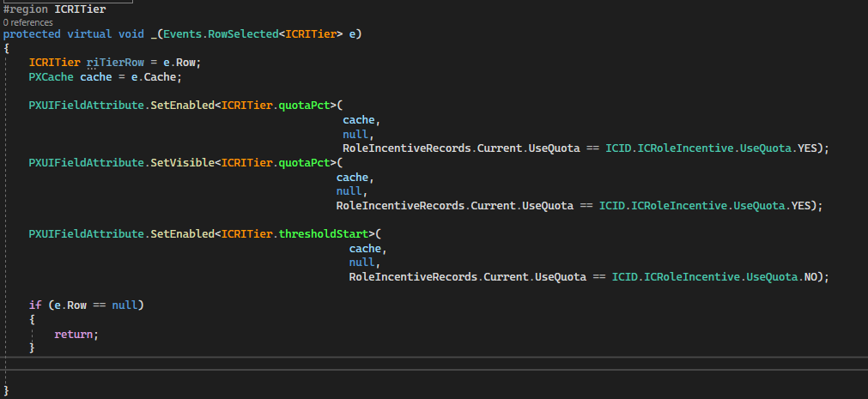Viewport: 868px width, 399px height.
Task: Click the "virtual" keyword in method signature
Action: 89,34
